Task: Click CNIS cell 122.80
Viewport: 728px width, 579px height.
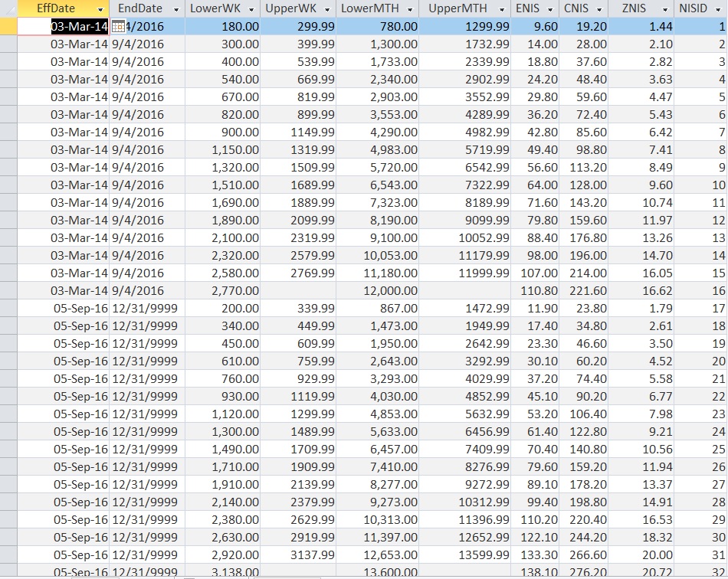Action: click(x=584, y=432)
